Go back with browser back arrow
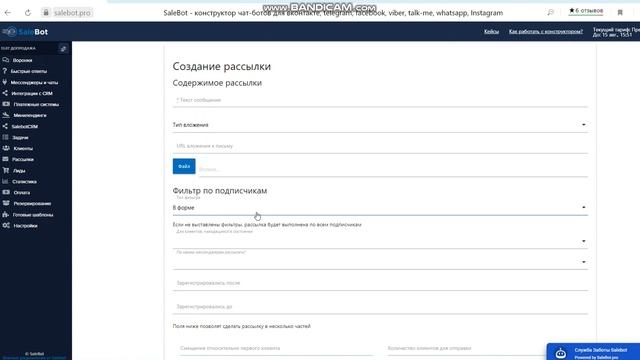This screenshot has height=360, width=640. click(x=8, y=13)
